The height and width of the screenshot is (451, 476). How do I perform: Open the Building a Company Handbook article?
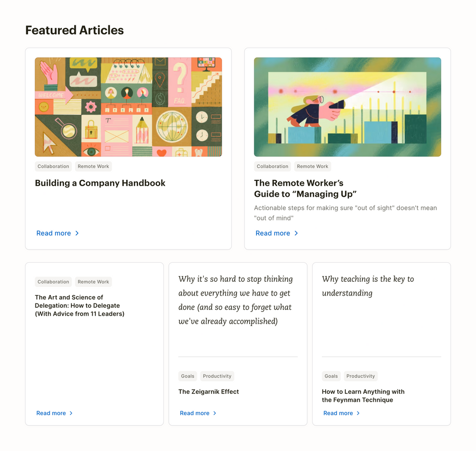pyautogui.click(x=99, y=183)
